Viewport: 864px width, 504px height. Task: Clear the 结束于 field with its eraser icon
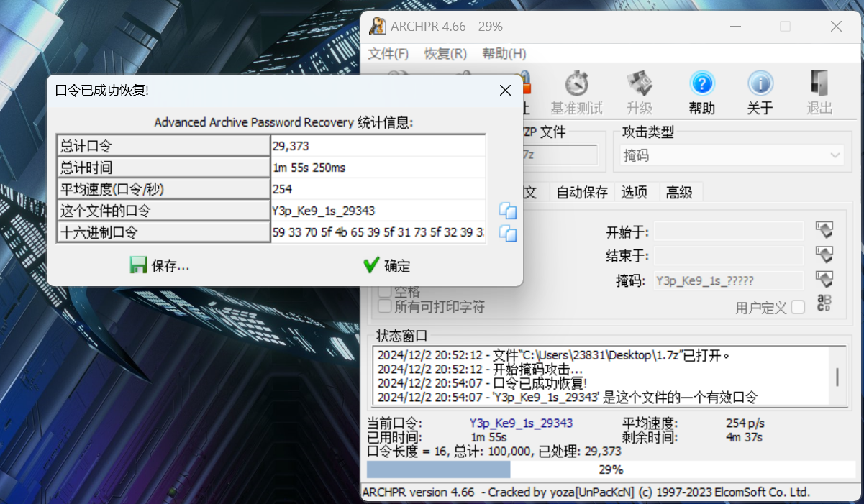coord(824,255)
